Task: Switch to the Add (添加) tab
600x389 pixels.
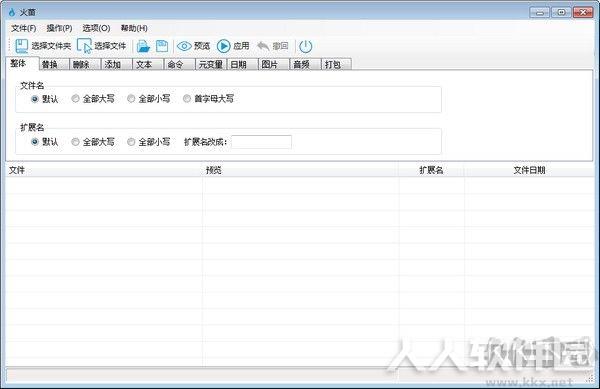Action: (116, 65)
